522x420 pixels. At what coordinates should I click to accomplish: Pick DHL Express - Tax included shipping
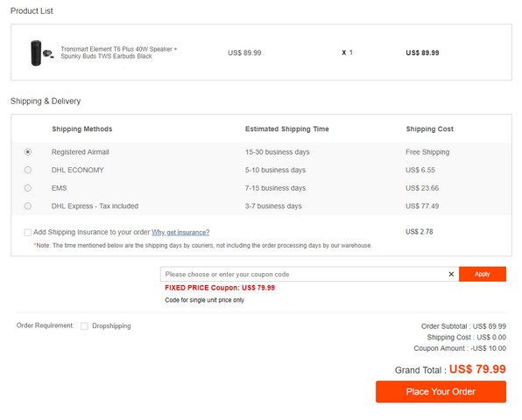pos(28,206)
